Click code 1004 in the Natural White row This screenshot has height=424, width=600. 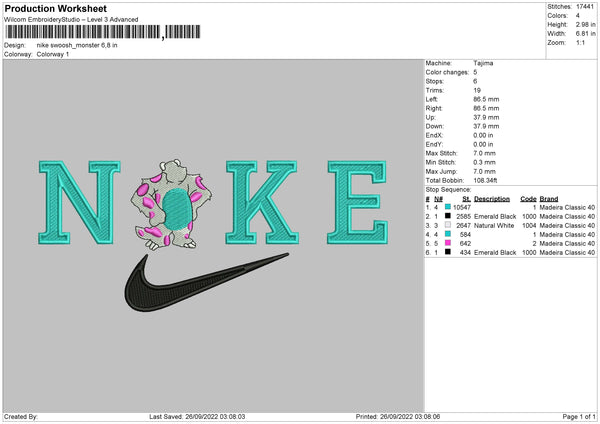pyautogui.click(x=529, y=225)
